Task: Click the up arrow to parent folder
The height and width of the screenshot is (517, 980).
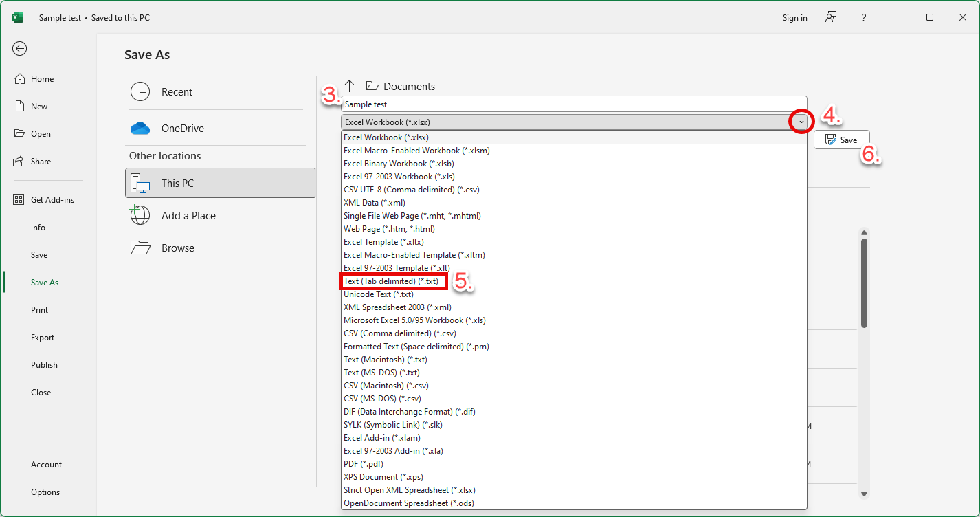Action: point(349,86)
